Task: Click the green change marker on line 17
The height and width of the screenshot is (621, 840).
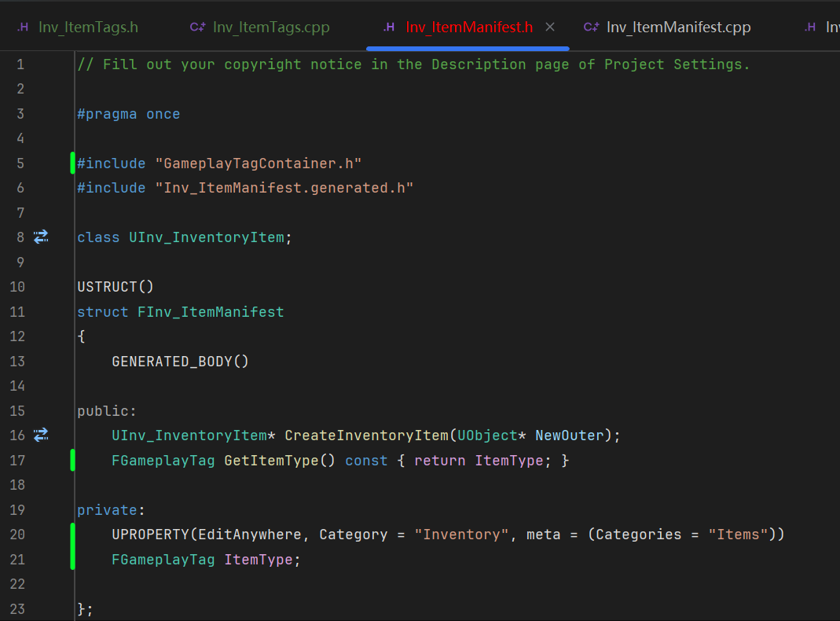Action: pos(72,461)
